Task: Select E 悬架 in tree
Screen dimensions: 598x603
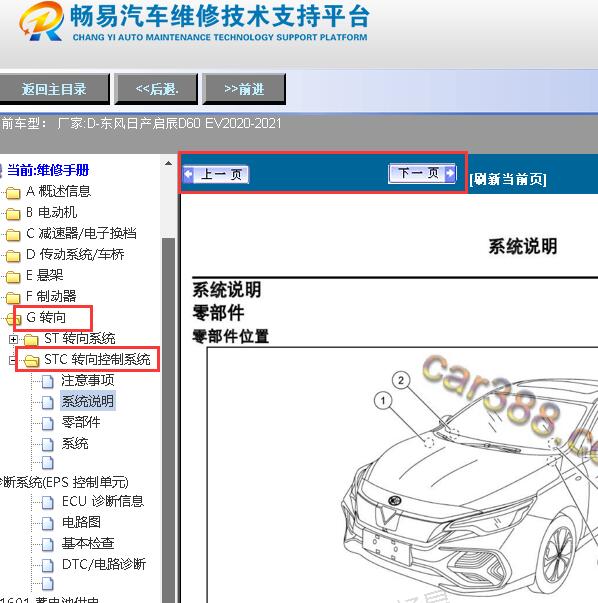Action: (x=45, y=275)
